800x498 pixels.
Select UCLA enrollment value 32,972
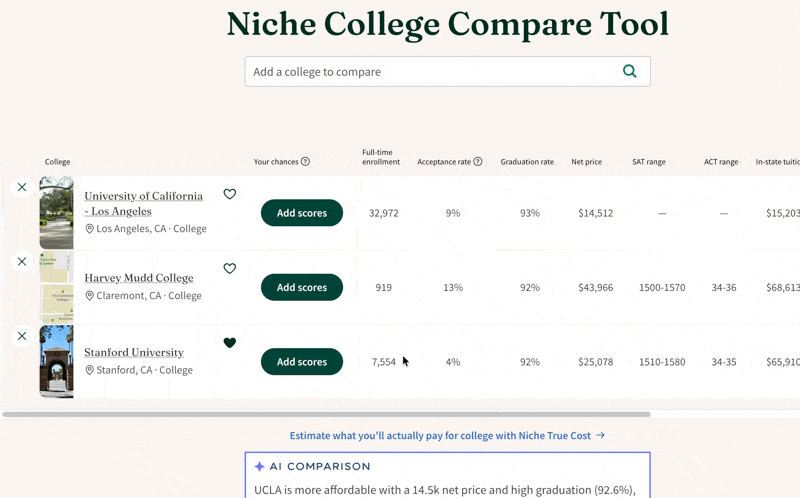click(x=384, y=213)
